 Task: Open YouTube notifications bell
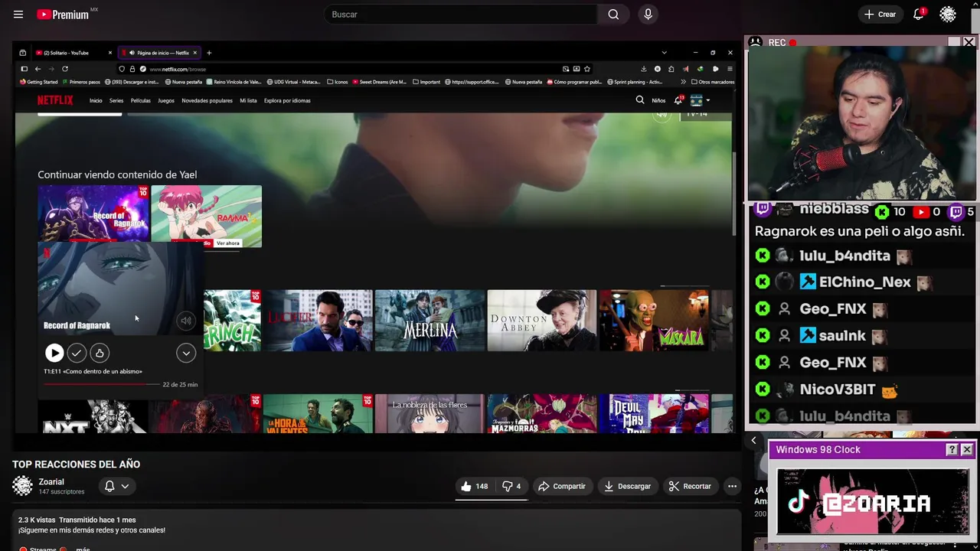[x=919, y=15]
